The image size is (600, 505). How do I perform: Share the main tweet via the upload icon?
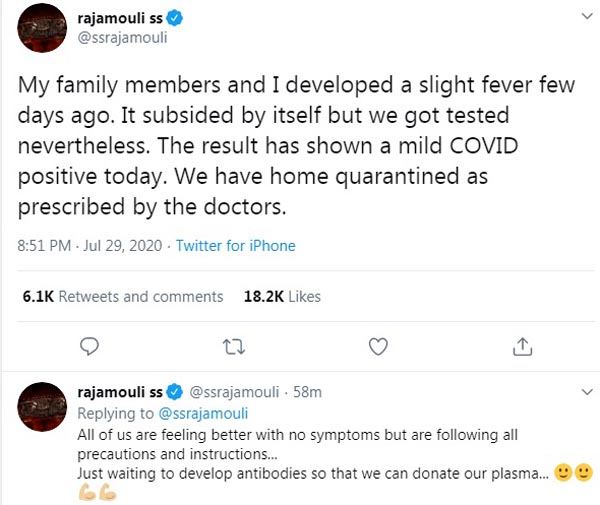coord(521,347)
